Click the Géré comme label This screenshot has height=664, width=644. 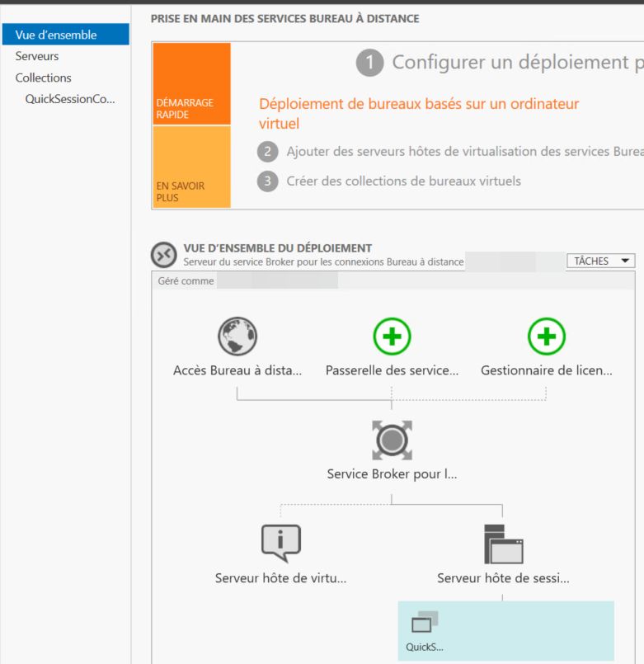pyautogui.click(x=186, y=281)
